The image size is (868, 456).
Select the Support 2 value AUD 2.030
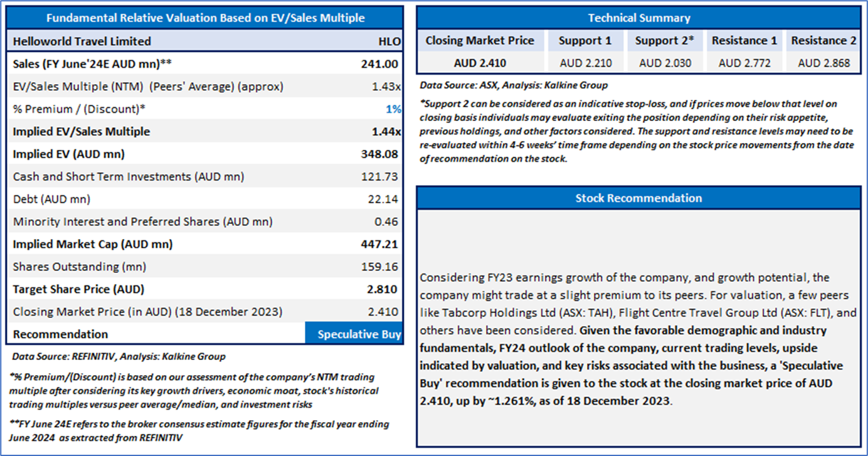(x=665, y=63)
